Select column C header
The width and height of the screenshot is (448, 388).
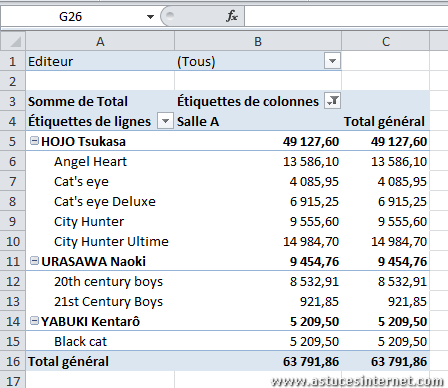click(386, 42)
